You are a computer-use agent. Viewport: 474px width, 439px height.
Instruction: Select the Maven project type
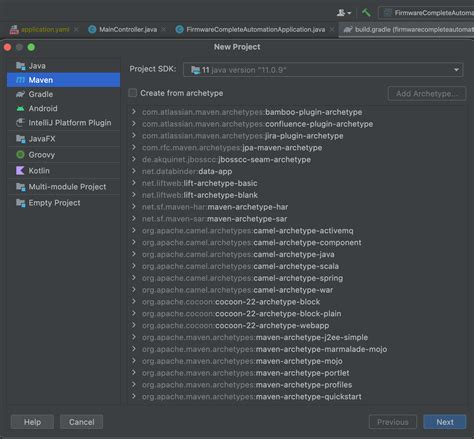click(x=63, y=80)
